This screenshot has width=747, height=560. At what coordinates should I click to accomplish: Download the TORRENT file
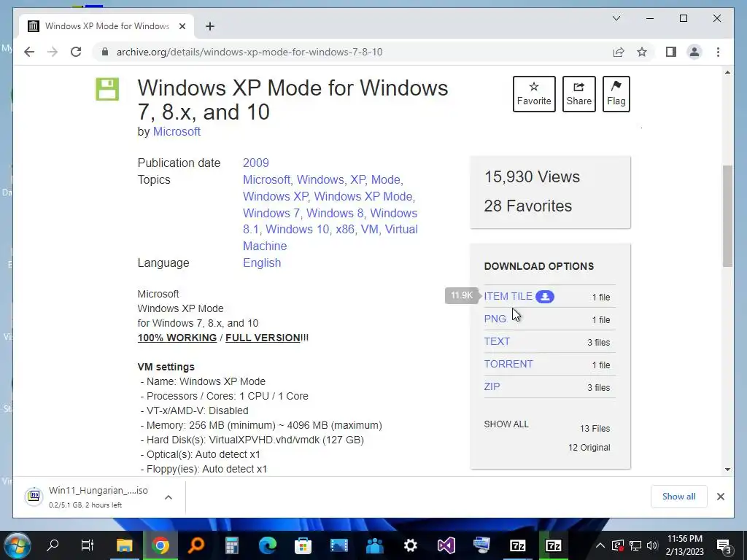(508, 364)
